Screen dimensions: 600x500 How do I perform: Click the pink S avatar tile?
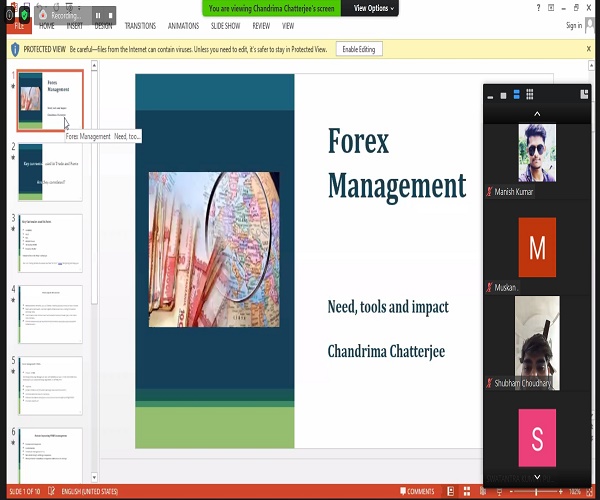click(x=537, y=438)
